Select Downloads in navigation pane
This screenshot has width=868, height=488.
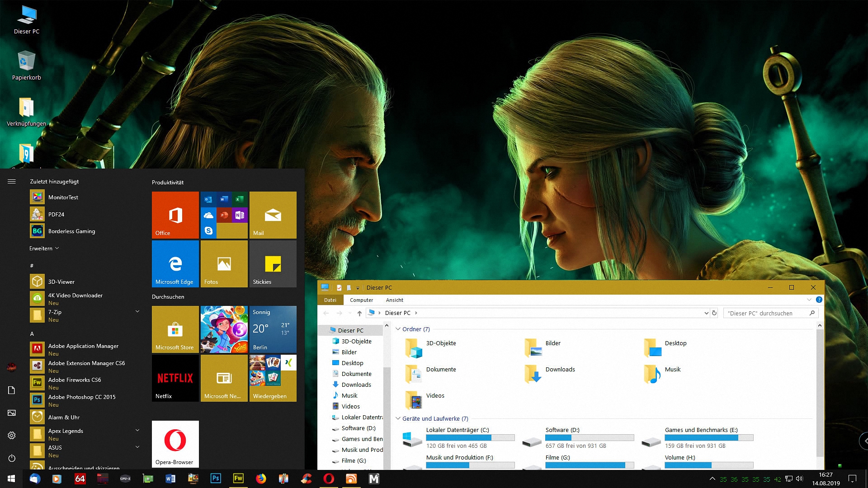point(356,385)
